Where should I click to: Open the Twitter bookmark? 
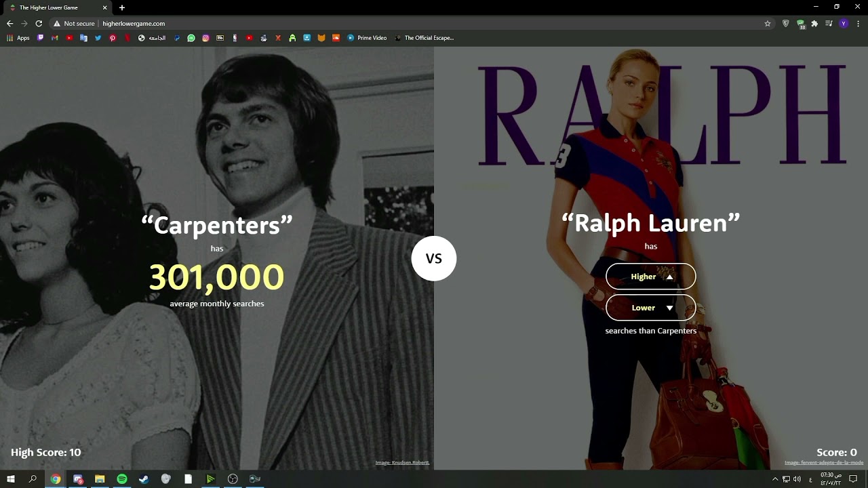pyautogui.click(x=98, y=38)
